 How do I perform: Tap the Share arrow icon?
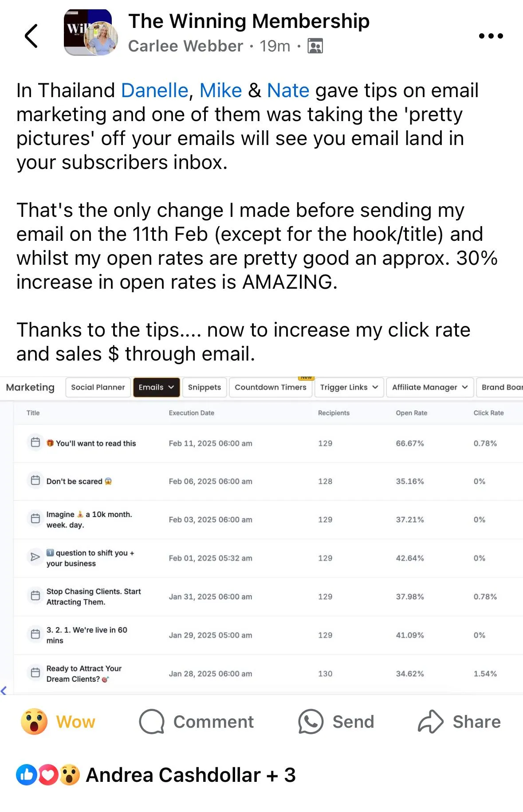pos(430,722)
